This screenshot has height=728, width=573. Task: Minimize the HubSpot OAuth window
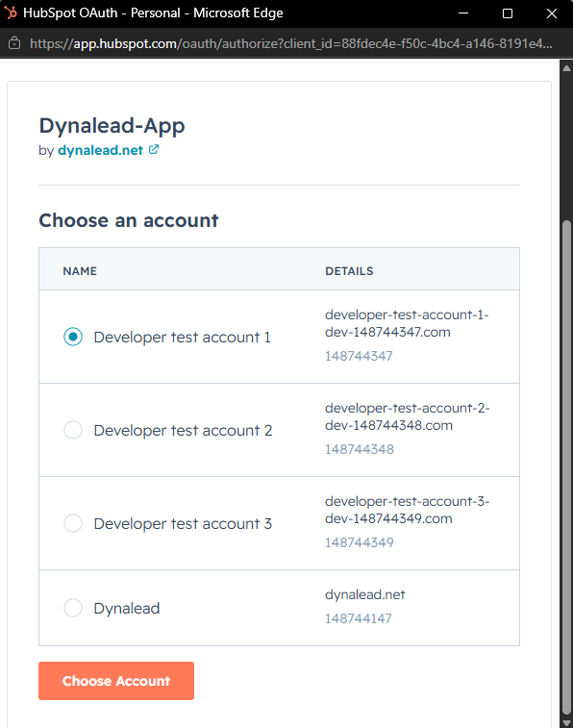(x=463, y=13)
